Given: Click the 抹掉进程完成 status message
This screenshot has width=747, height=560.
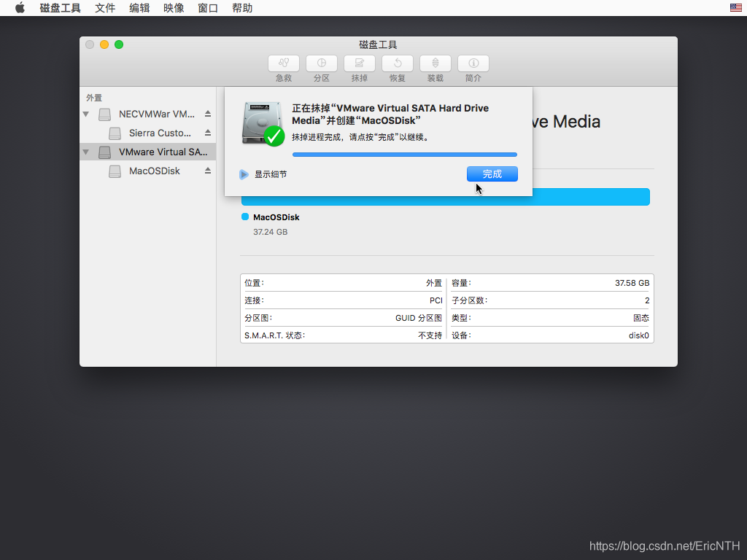Looking at the screenshot, I should click(360, 137).
